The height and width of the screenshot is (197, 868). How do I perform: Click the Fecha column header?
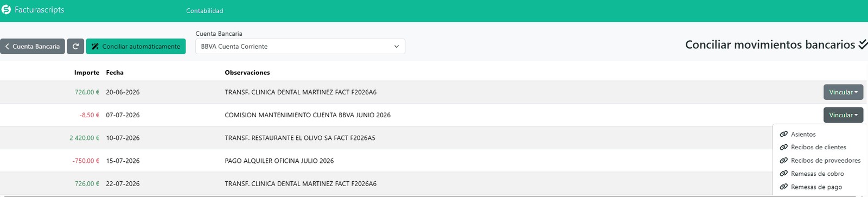click(x=115, y=72)
